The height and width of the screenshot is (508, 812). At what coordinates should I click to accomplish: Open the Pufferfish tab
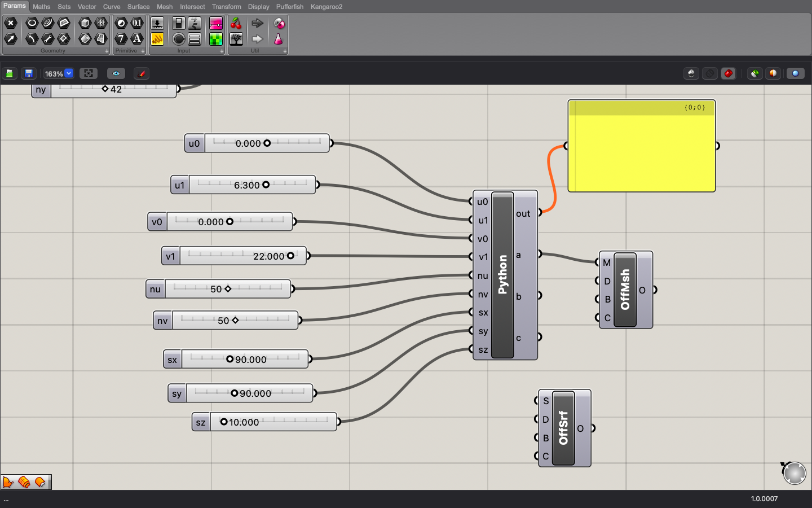(x=290, y=7)
